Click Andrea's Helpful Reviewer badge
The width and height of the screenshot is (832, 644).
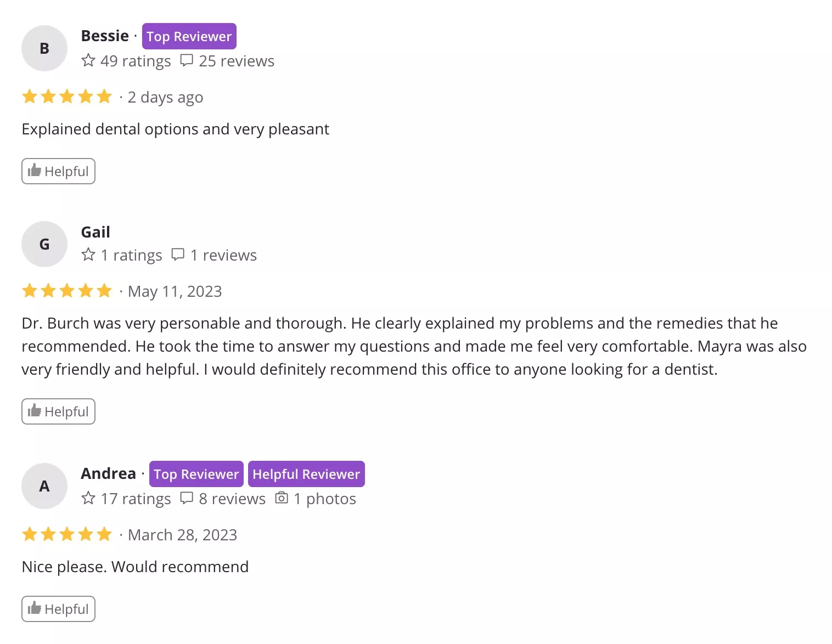point(306,474)
